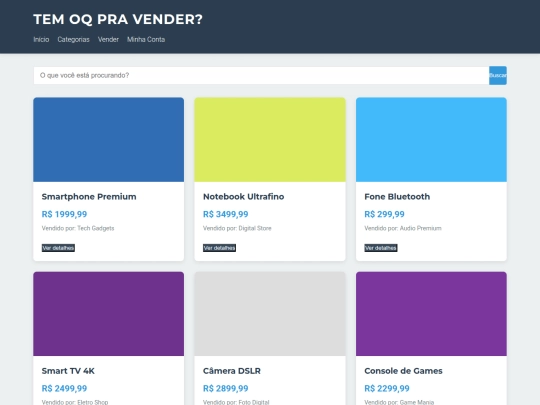Click the Console de Games title
Screen dimensions: 540x405
(x=403, y=371)
